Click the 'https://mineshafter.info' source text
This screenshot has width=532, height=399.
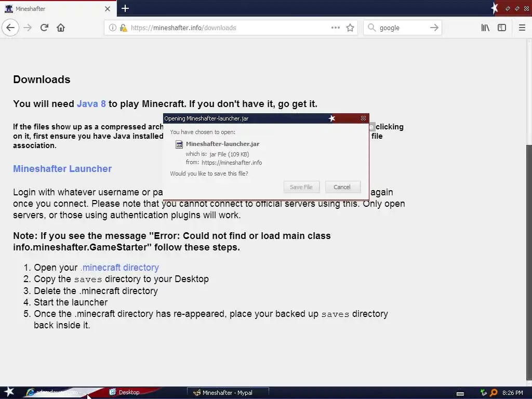[x=232, y=163]
